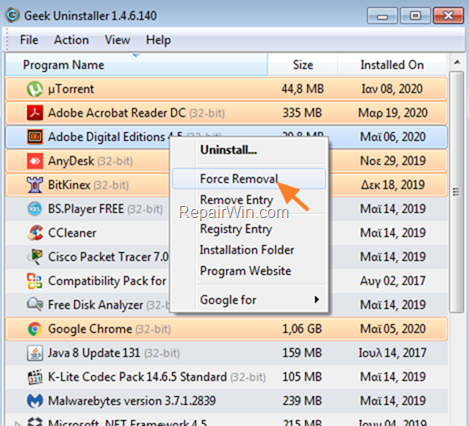Minimize the Geek Uninstaller window
This screenshot has width=469, height=426.
tap(382, 16)
